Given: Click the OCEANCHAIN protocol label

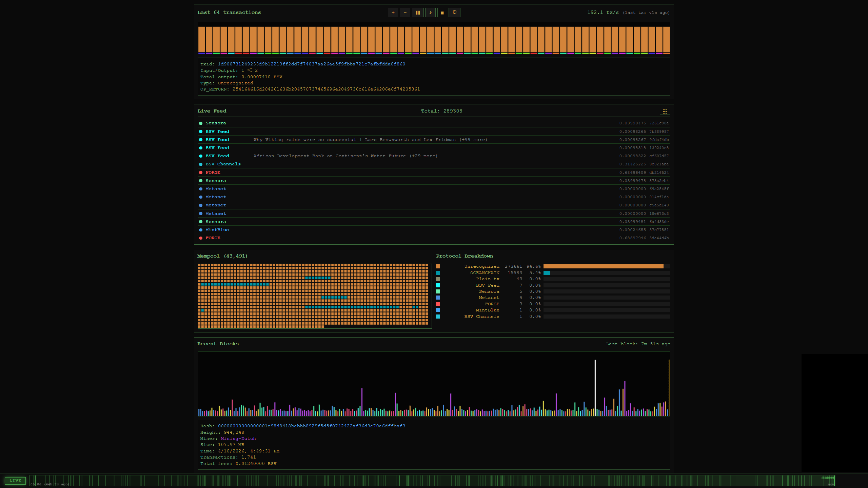Looking at the screenshot, I should pos(485,273).
